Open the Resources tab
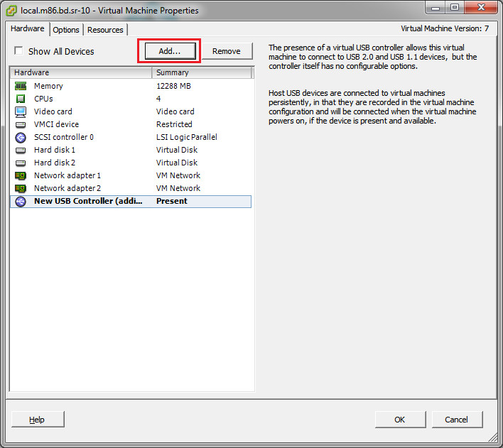 105,30
